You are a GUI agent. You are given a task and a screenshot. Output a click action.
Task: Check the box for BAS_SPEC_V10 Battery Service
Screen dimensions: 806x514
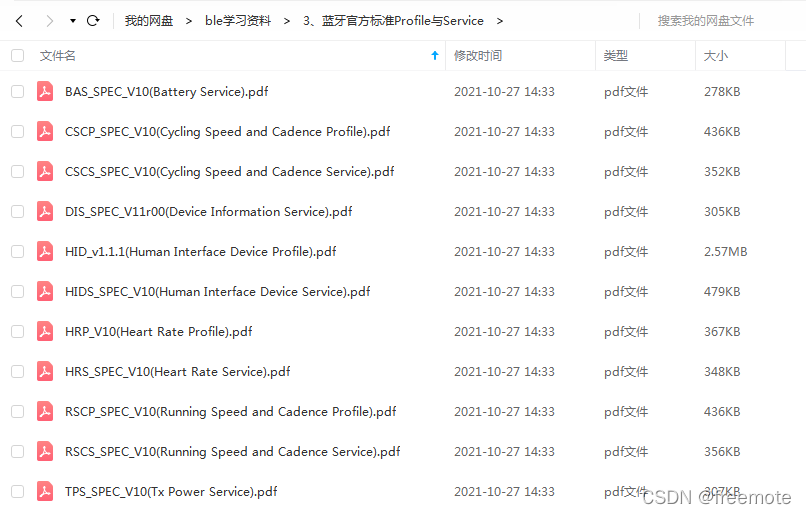tap(17, 91)
